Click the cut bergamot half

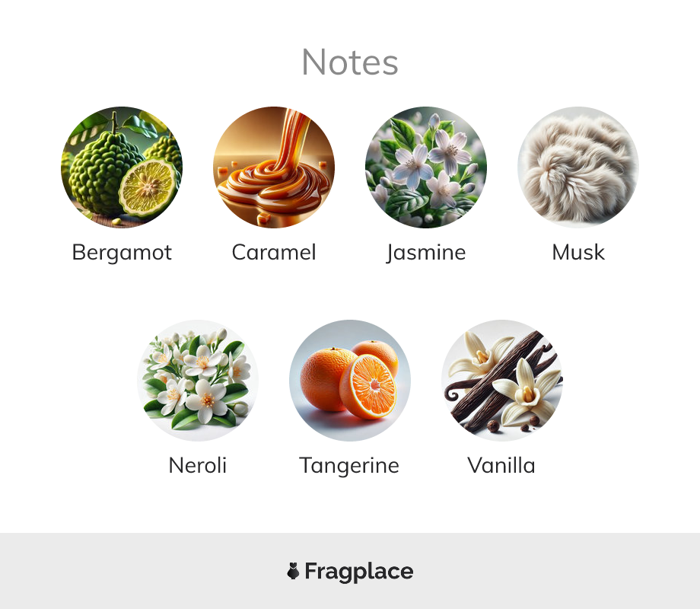tap(148, 188)
